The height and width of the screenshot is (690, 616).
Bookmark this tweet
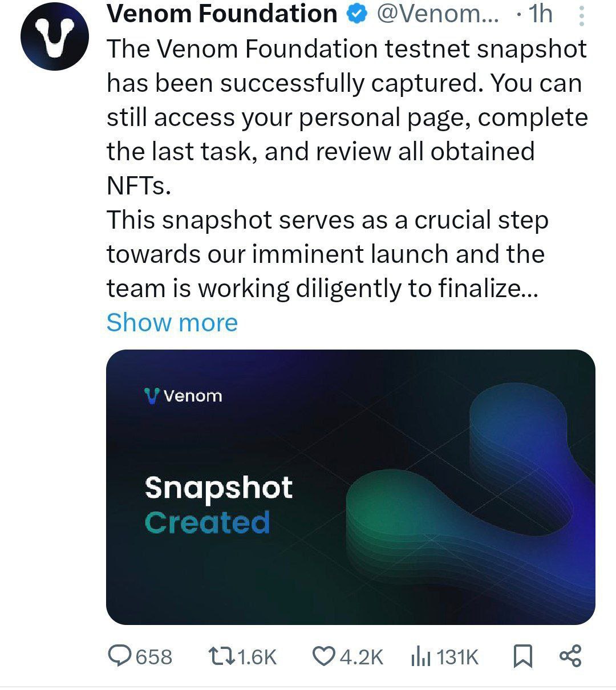point(522,656)
